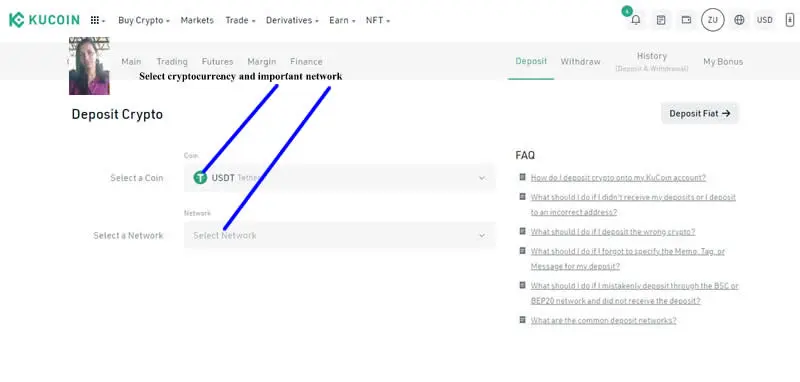Switch to Main account tab
The height and width of the screenshot is (382, 800).
click(131, 62)
